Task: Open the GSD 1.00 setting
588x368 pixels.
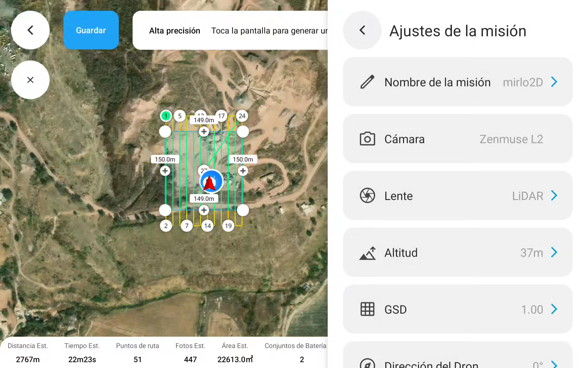Action: click(x=458, y=309)
